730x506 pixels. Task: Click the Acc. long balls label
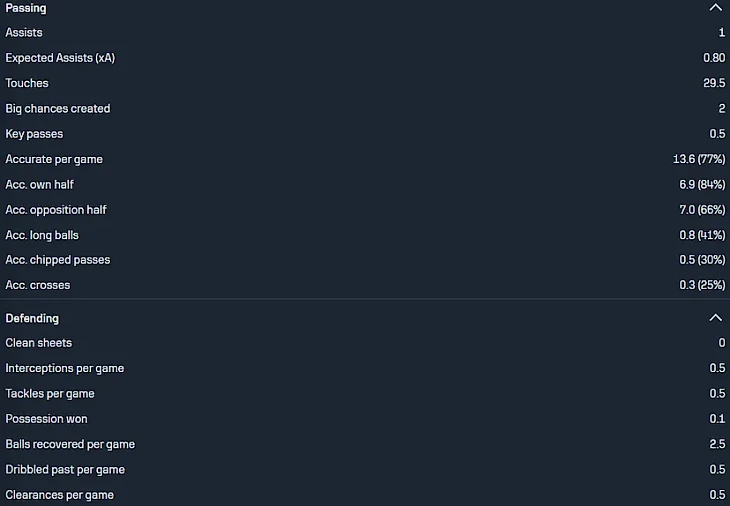42,235
